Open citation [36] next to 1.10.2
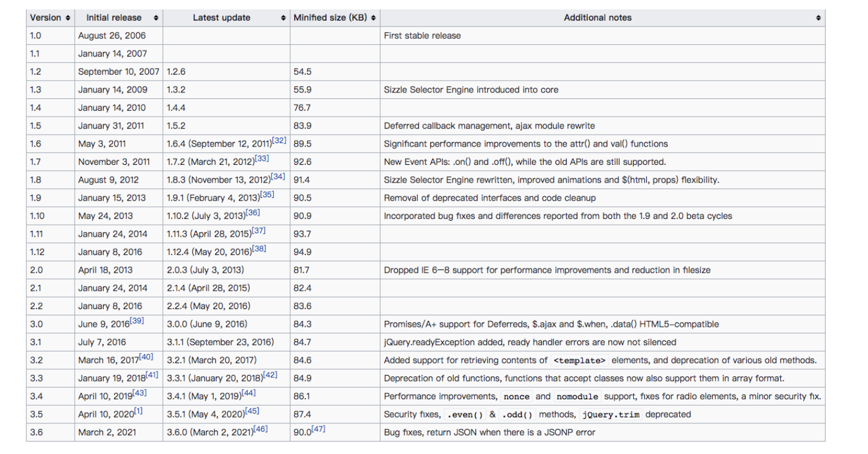The width and height of the screenshot is (868, 454). tap(253, 213)
